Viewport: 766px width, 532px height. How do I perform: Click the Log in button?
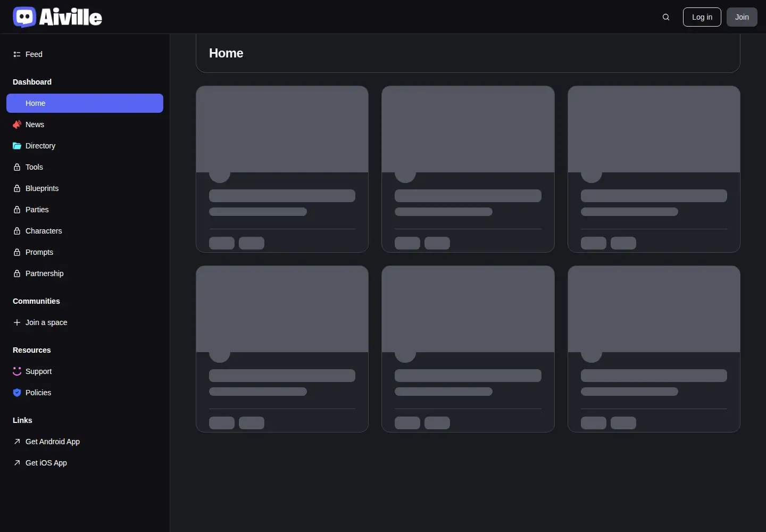702,17
